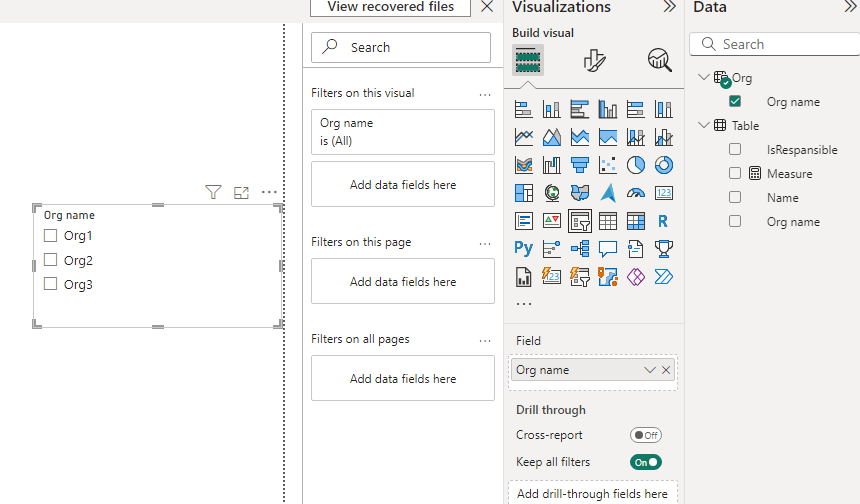Choose the Decomposition tree visual
Image resolution: width=860 pixels, height=504 pixels.
[580, 249]
